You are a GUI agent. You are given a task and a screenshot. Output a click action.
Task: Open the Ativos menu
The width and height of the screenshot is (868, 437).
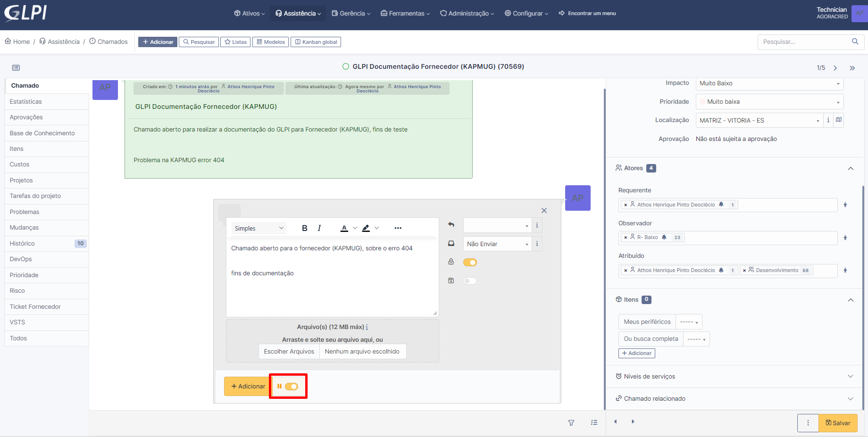[x=250, y=13]
